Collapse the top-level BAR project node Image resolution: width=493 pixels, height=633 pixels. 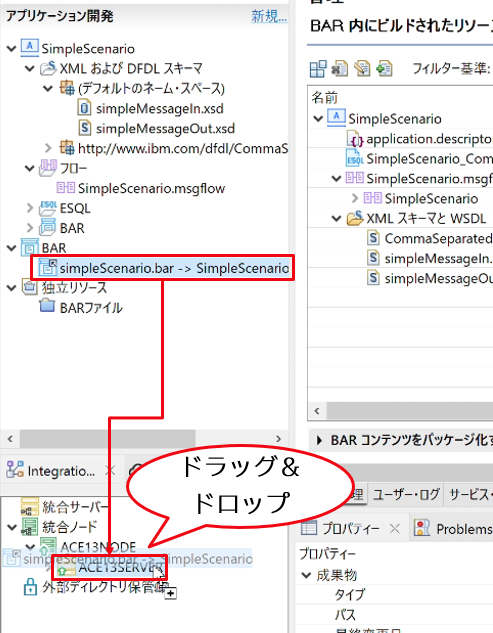[12, 248]
